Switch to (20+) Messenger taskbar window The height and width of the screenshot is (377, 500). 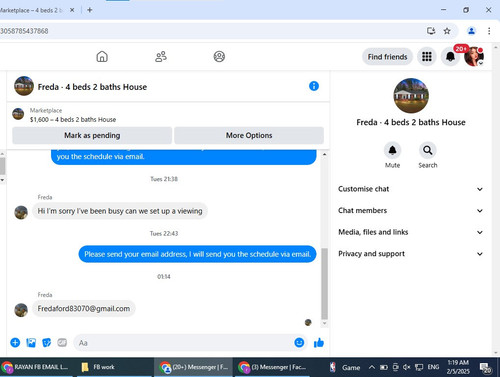[x=193, y=367]
